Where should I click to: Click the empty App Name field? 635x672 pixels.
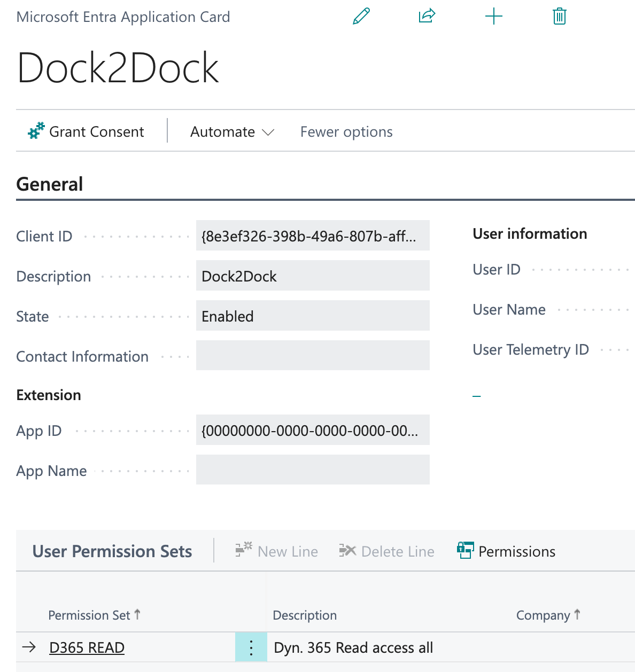click(x=313, y=470)
